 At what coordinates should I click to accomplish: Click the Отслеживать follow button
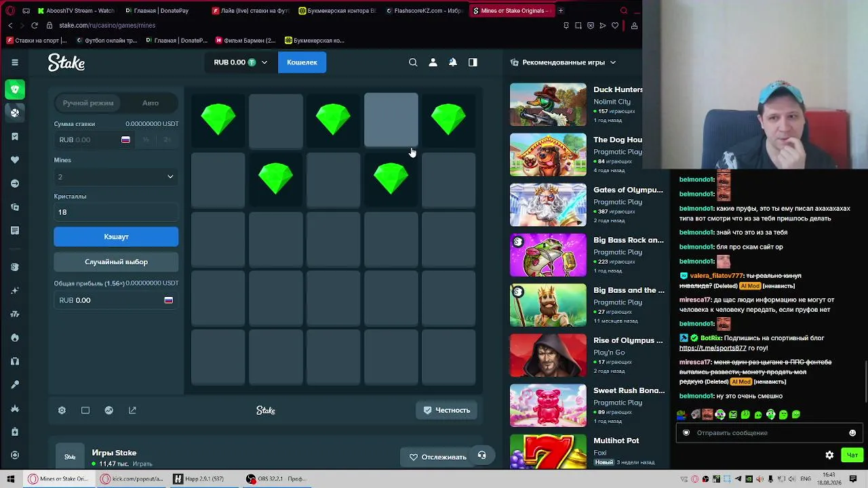click(x=437, y=457)
